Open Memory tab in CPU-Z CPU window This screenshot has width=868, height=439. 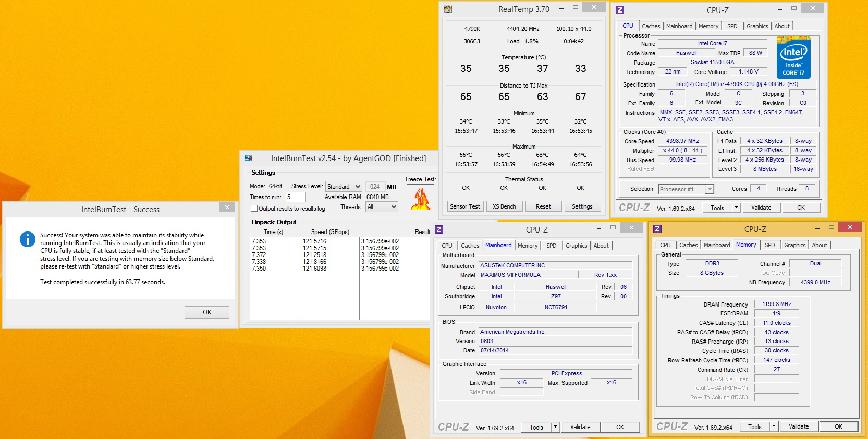[708, 26]
